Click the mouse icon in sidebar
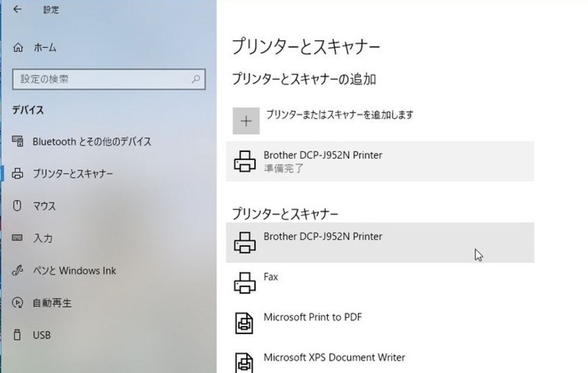This screenshot has width=588, height=373. click(18, 206)
